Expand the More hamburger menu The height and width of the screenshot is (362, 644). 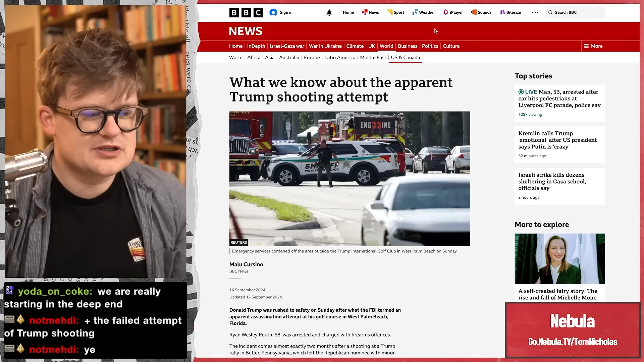pyautogui.click(x=593, y=46)
